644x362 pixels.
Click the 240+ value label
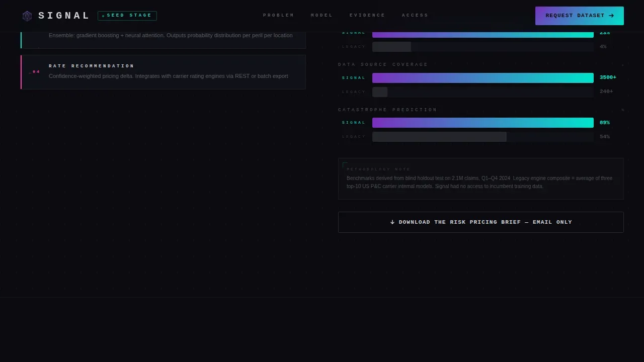606,92
